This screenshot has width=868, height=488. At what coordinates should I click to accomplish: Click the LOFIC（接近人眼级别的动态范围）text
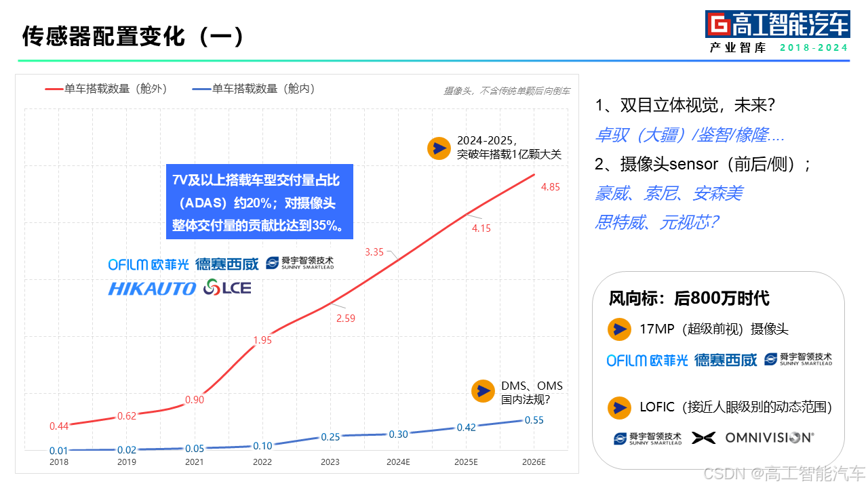(736, 407)
